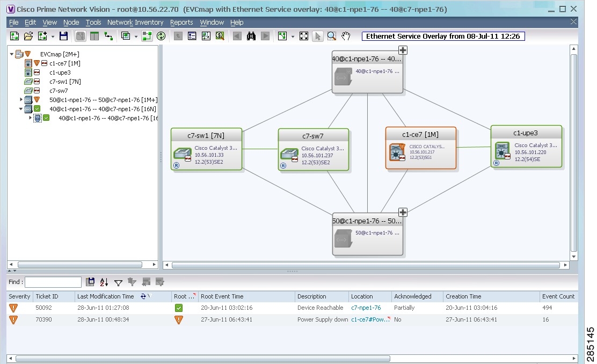Screen dimensions: 597x364
Task: Click the Clear Filter icon
Action: click(132, 282)
